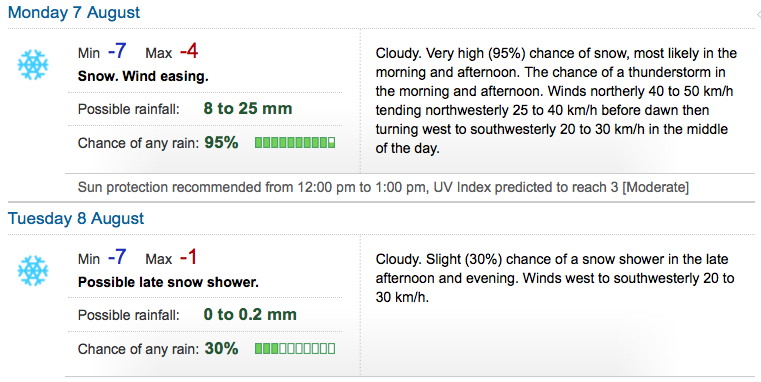Click the snowflake icon for Monday
Screen dimensions: 761x382
[33, 65]
